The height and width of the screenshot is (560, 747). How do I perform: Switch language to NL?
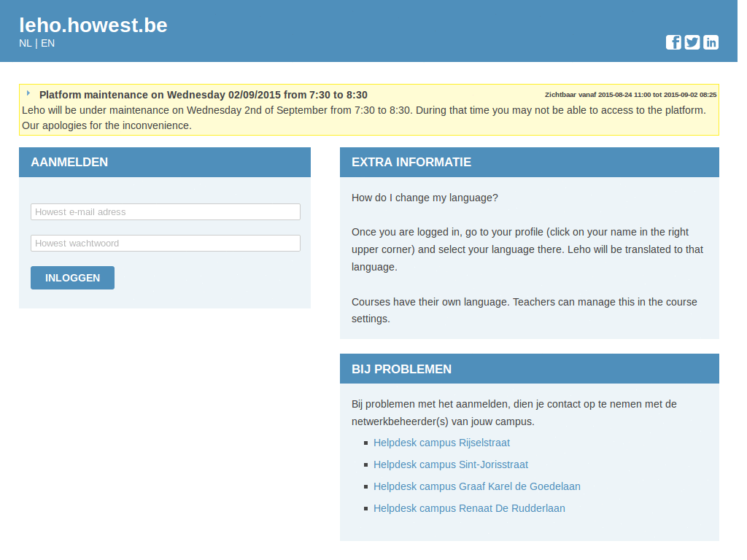tap(26, 43)
